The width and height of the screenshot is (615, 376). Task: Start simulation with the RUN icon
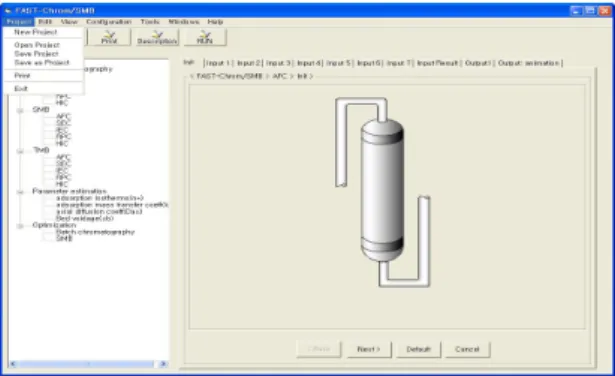point(205,37)
